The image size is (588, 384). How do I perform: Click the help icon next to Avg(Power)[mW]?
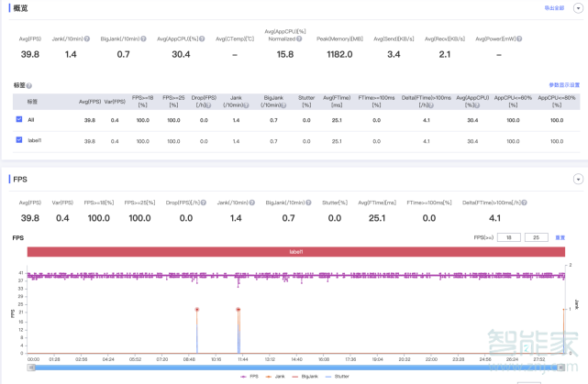(518, 39)
